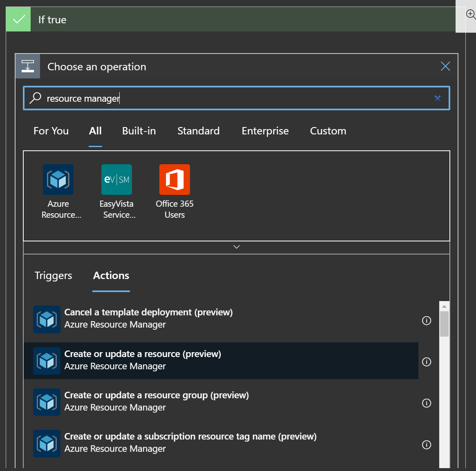Switch to the For You tab

pyautogui.click(x=51, y=131)
